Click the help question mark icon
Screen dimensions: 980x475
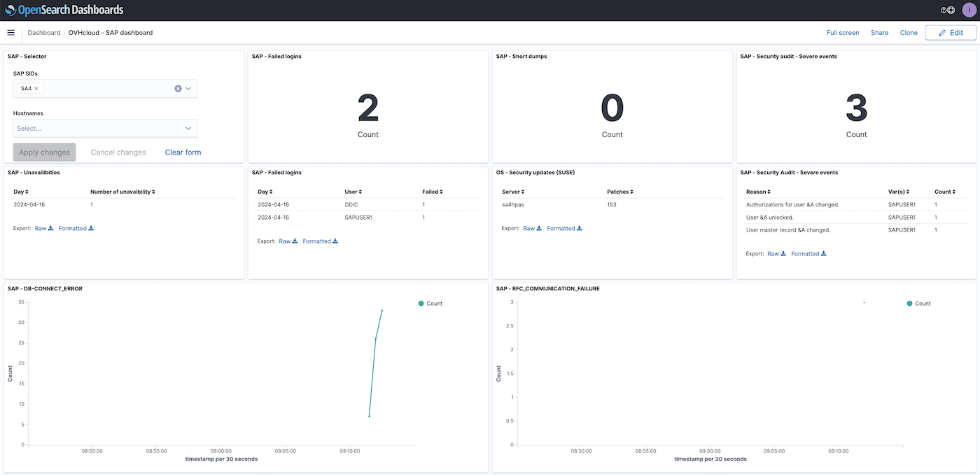coord(944,10)
